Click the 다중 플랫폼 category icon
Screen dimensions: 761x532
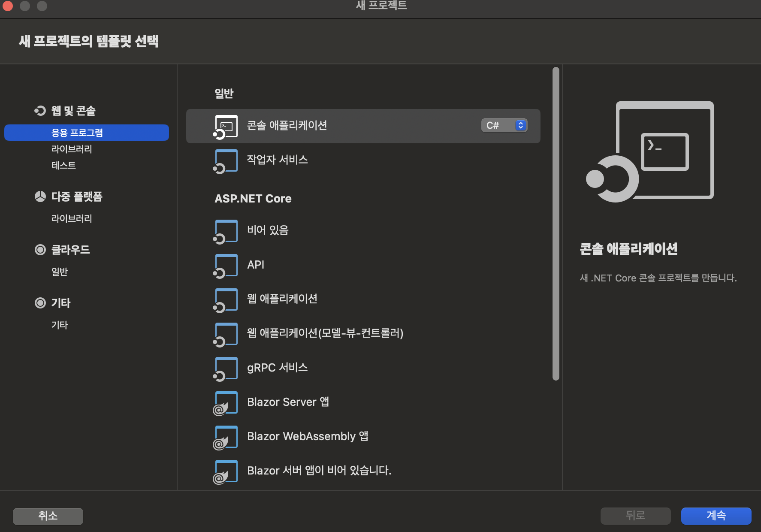point(40,196)
